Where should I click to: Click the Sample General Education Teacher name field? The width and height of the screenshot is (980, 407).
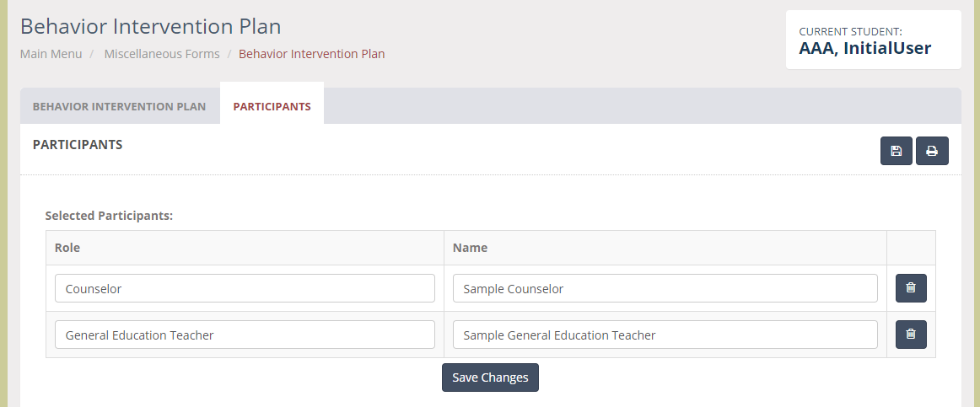pos(665,335)
